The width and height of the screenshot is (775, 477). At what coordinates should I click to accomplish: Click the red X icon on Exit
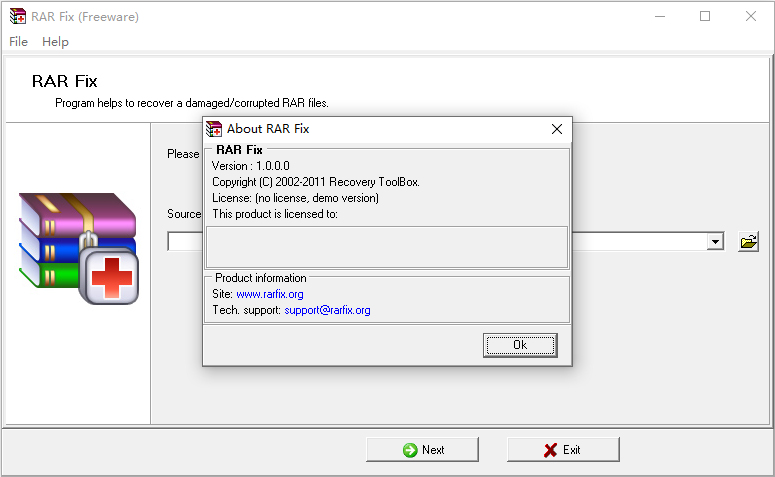coord(551,450)
